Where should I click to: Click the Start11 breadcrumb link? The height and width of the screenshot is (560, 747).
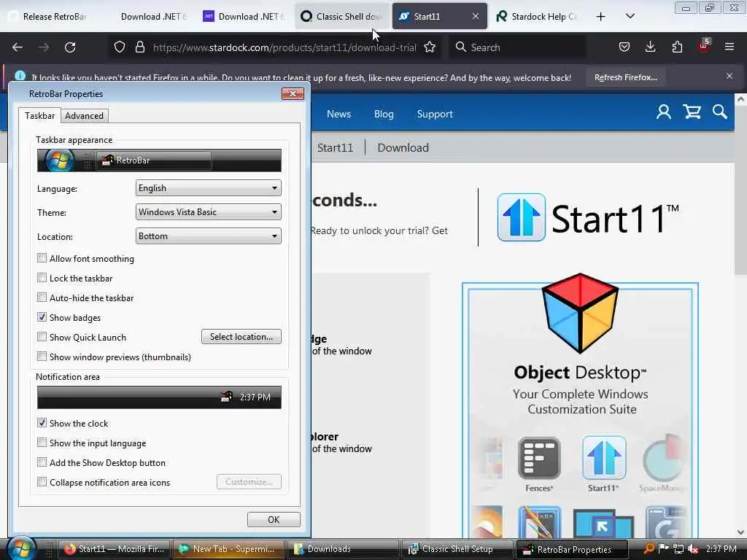click(x=335, y=147)
